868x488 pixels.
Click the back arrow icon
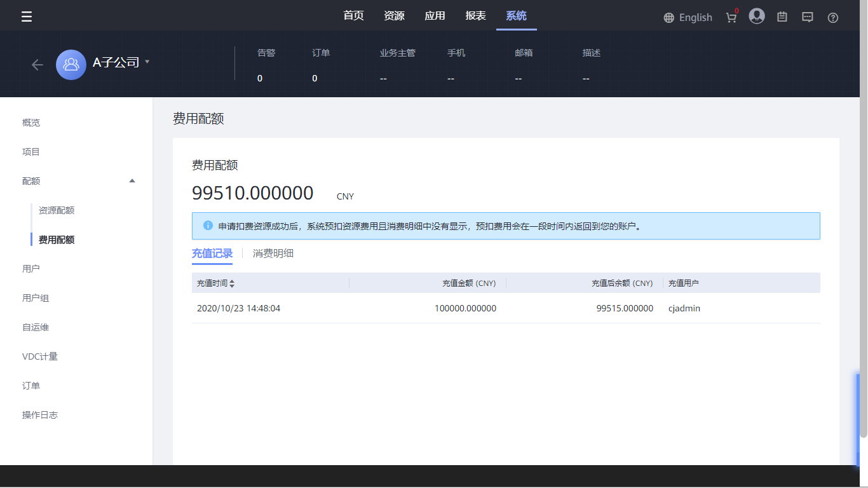click(37, 65)
